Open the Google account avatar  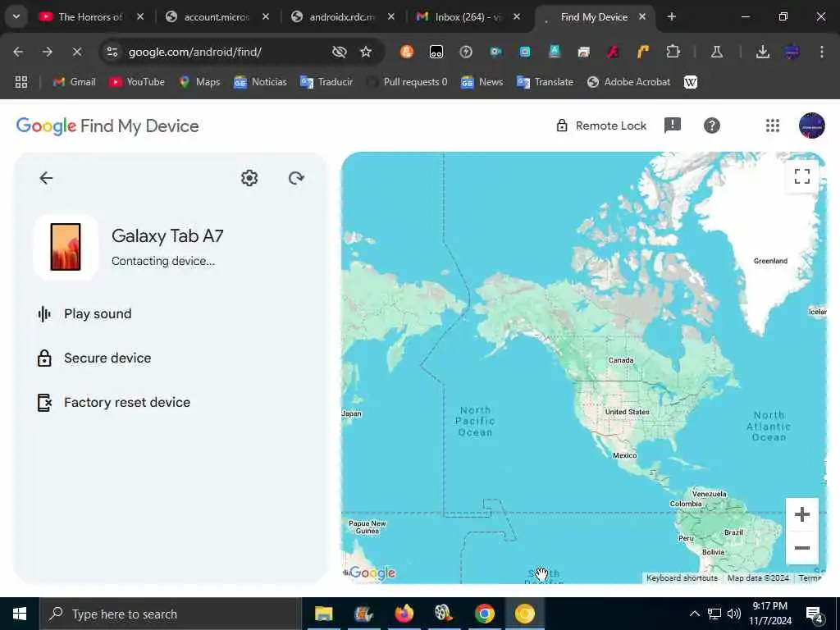811,126
